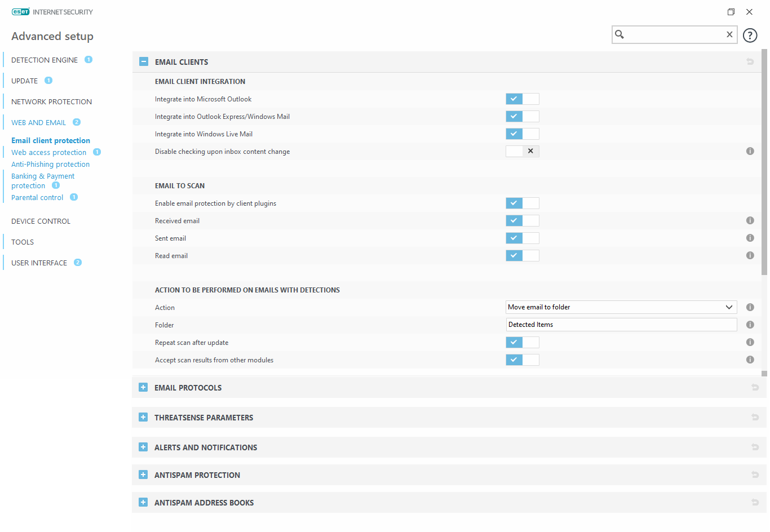The width and height of the screenshot is (770, 532).
Task: Click the count badge beside Update
Action: (48, 81)
